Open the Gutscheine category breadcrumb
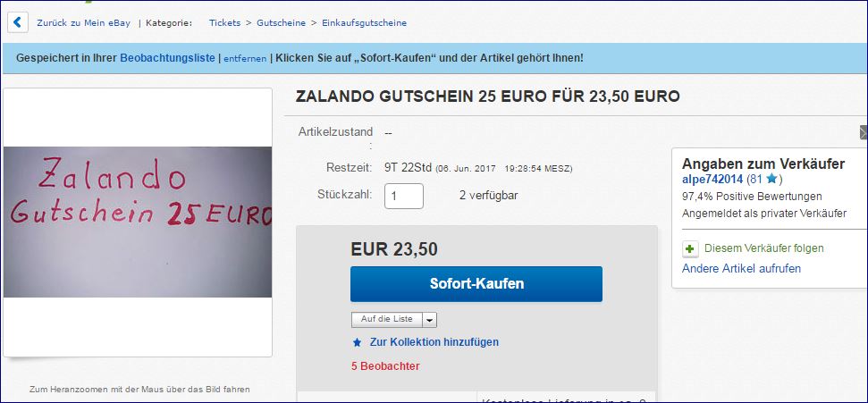868x403 pixels. (x=282, y=22)
